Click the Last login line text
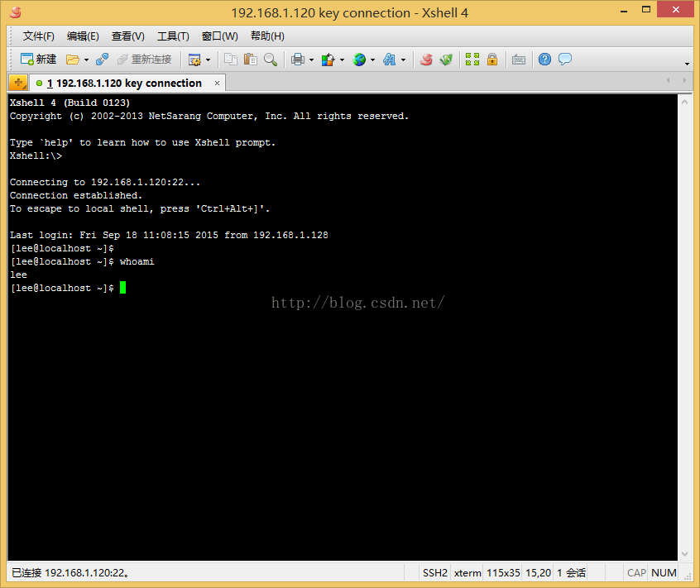The height and width of the screenshot is (588, 700). (x=169, y=235)
